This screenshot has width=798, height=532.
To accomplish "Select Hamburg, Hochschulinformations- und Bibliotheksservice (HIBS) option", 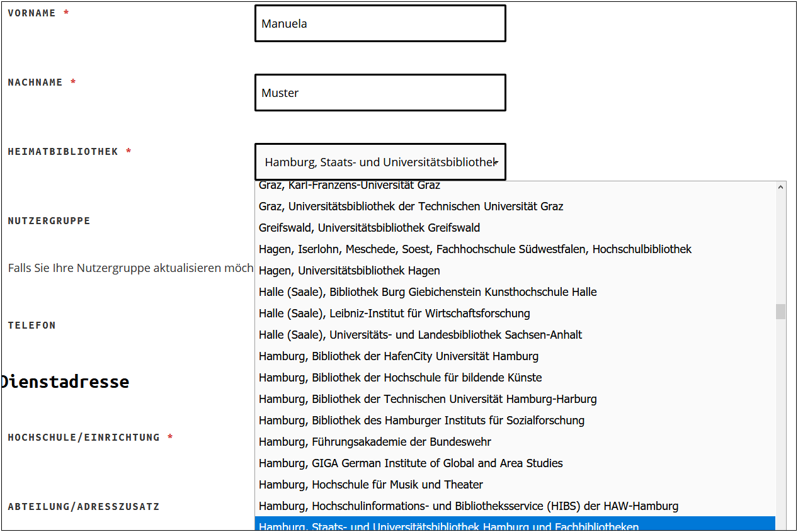I will point(515,506).
